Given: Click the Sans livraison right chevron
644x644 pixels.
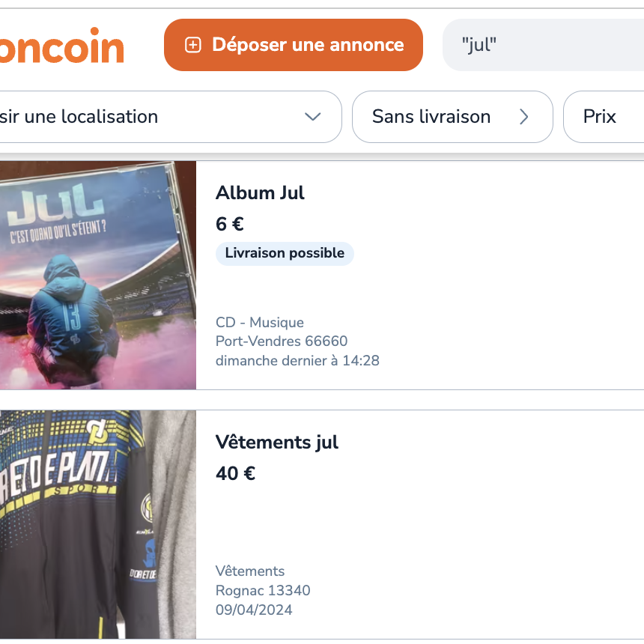Looking at the screenshot, I should click(x=524, y=117).
